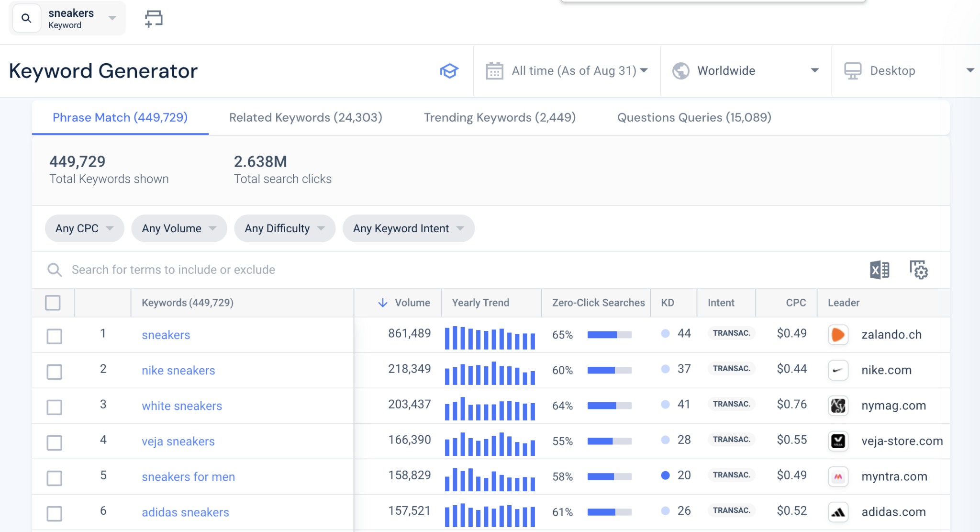Screen dimensions: 980x532
Task: Switch to the Related Keywords tab
Action: [x=306, y=117]
